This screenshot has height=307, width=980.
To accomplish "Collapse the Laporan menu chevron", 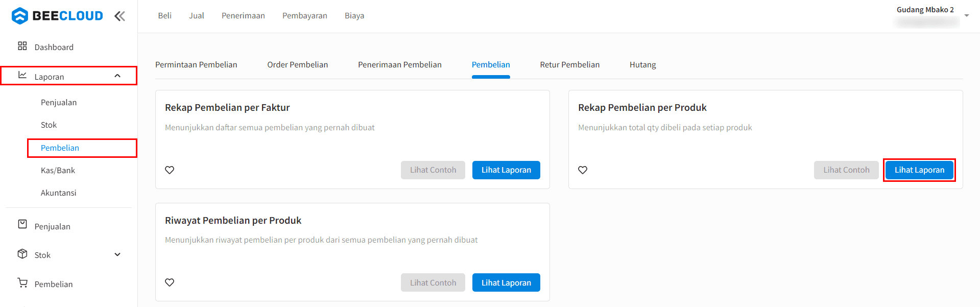I will coord(117,76).
